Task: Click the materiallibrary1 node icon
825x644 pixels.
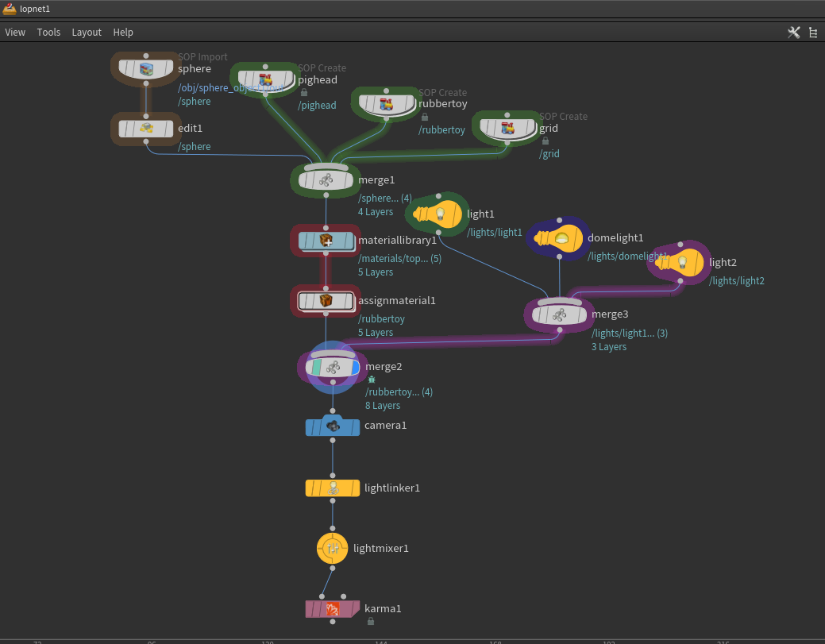Action: click(326, 240)
